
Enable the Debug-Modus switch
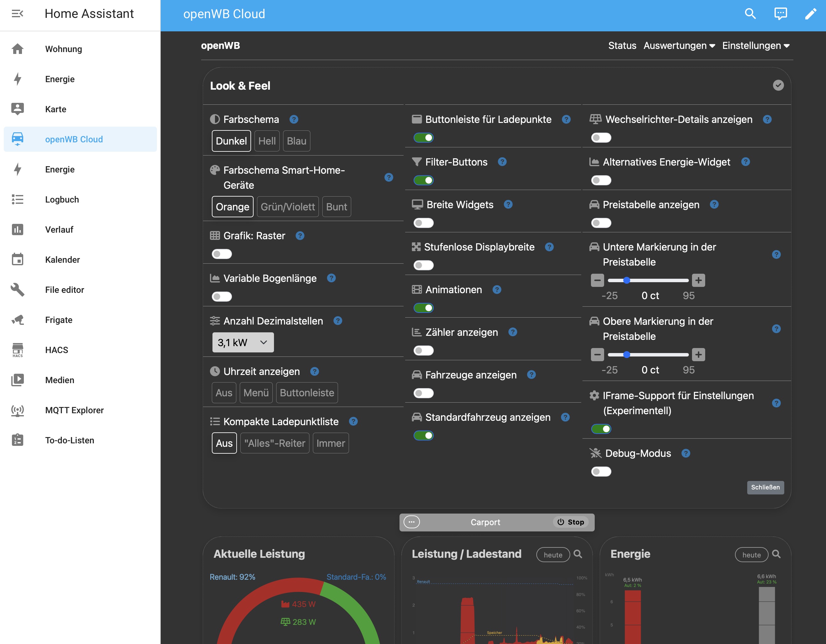click(x=601, y=471)
